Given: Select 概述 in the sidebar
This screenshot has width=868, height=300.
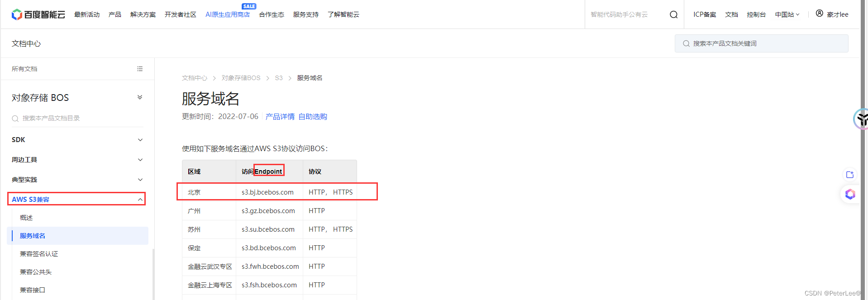Looking at the screenshot, I should coord(26,218).
